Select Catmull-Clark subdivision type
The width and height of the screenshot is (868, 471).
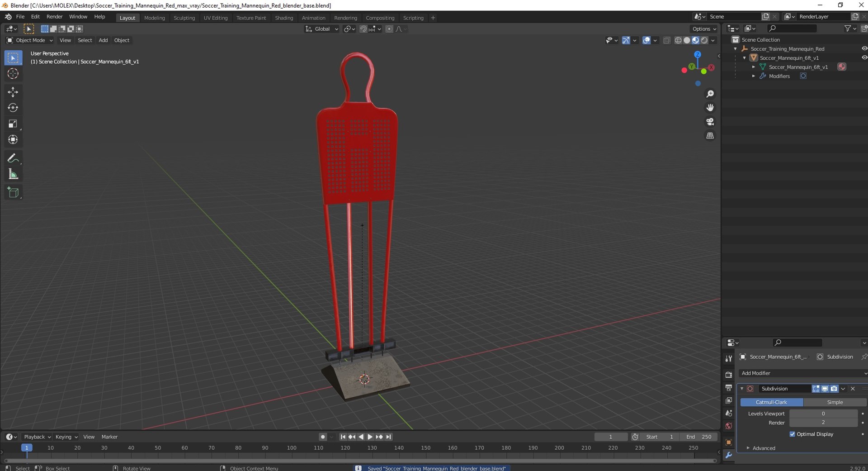(x=771, y=402)
